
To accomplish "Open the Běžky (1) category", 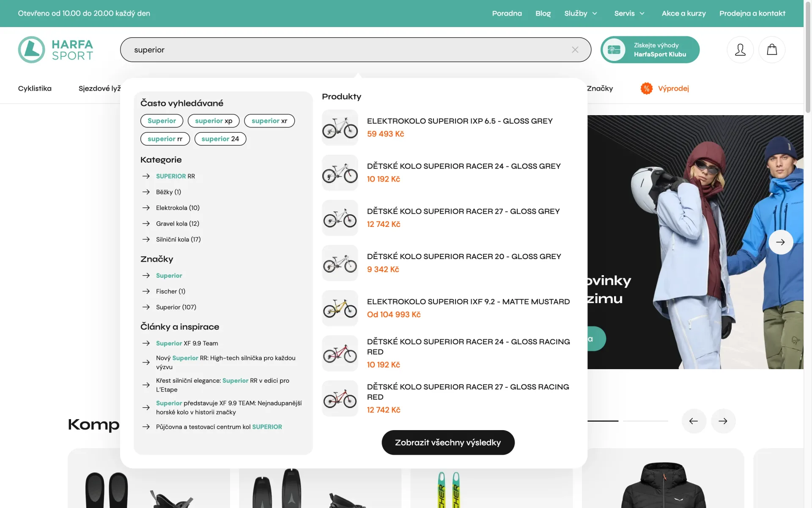I will point(168,192).
